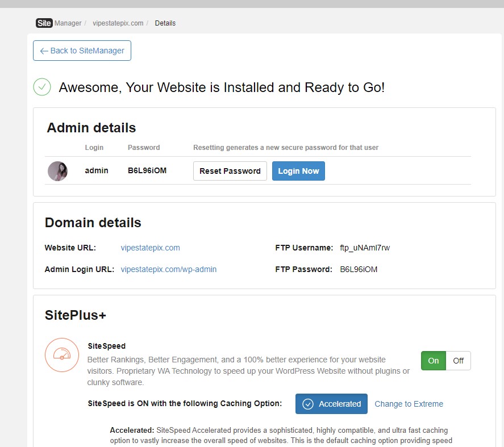This screenshot has height=447, width=504.
Task: Click the FTP Username value ftp_uNAmI7rw
Action: (365, 248)
